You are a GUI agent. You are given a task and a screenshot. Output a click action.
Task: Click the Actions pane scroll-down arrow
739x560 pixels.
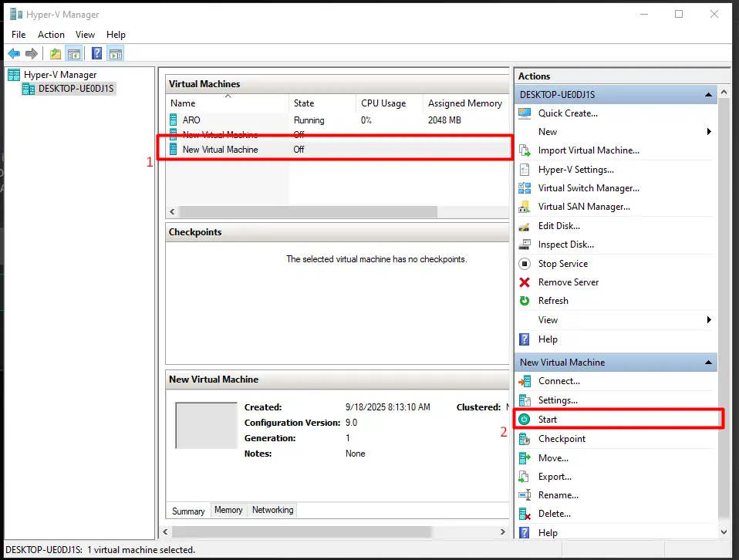coord(724,532)
